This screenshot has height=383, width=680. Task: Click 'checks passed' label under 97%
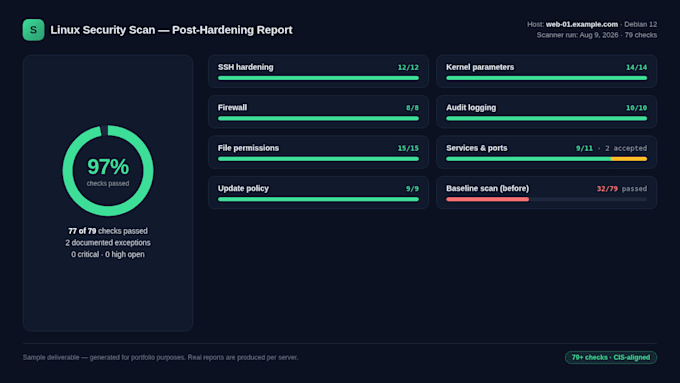click(108, 183)
